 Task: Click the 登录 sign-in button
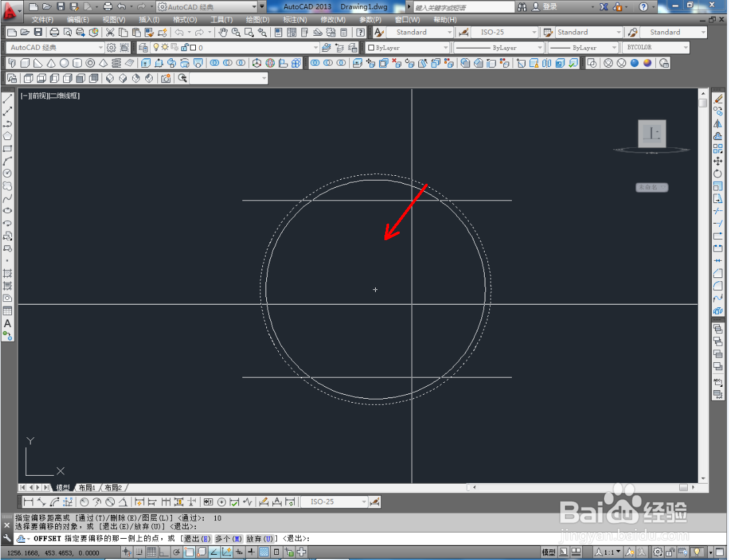coord(545,7)
